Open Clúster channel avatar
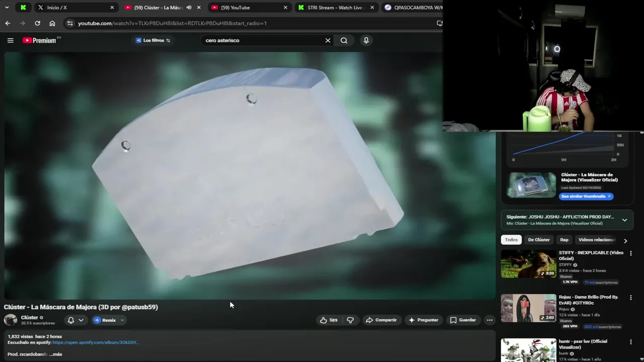644x362 pixels. [x=10, y=320]
